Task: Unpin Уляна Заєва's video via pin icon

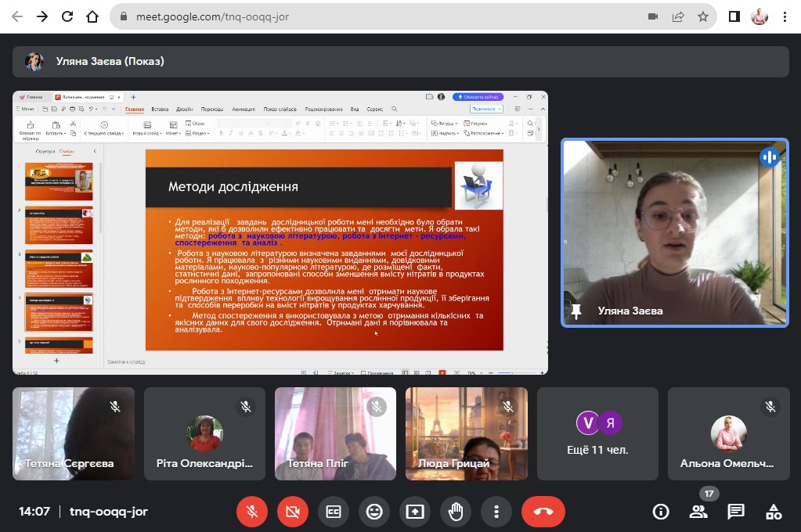Action: [577, 311]
